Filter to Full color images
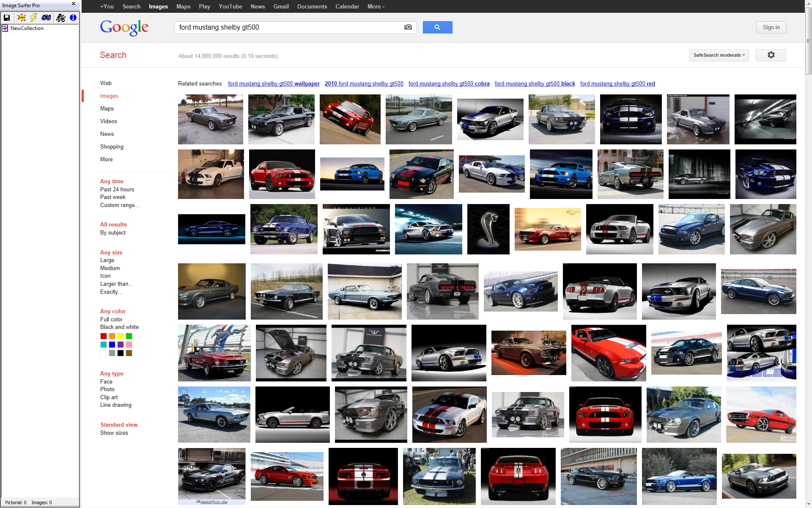Viewport: 812px width, 508px height. point(111,319)
